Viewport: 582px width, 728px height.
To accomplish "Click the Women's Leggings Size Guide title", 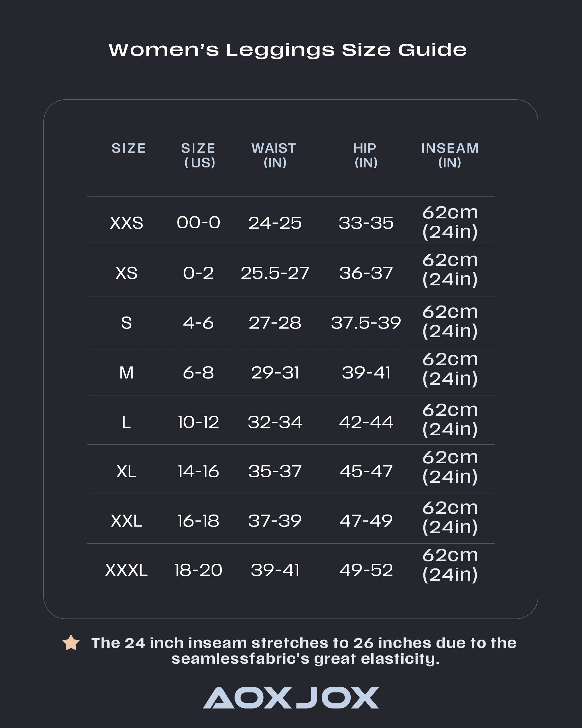I will [288, 50].
